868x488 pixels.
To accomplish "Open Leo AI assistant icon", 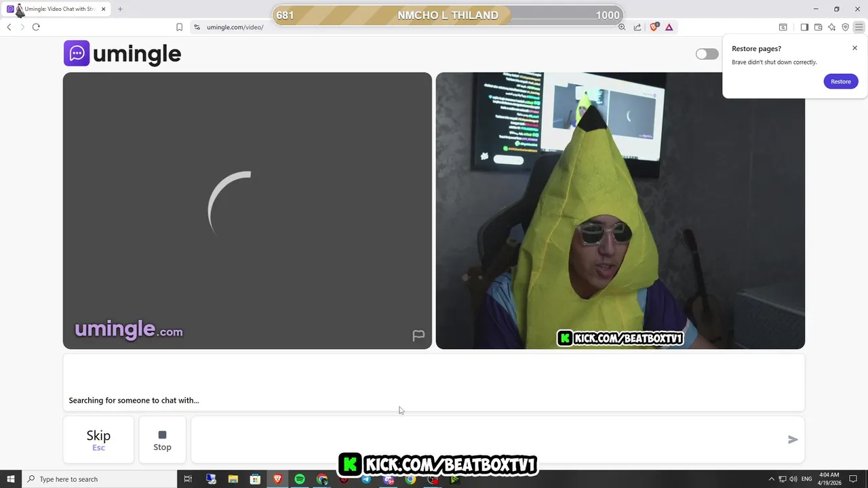I will click(831, 27).
